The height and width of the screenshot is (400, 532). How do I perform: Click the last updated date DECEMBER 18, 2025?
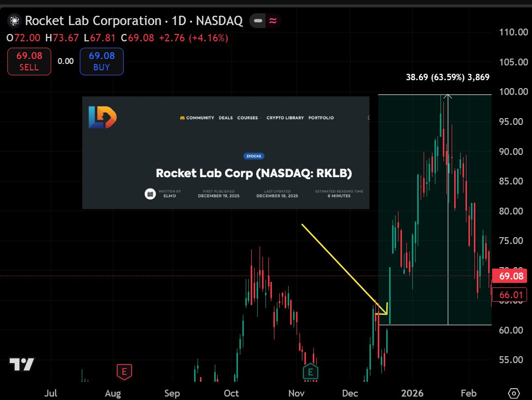coord(277,196)
